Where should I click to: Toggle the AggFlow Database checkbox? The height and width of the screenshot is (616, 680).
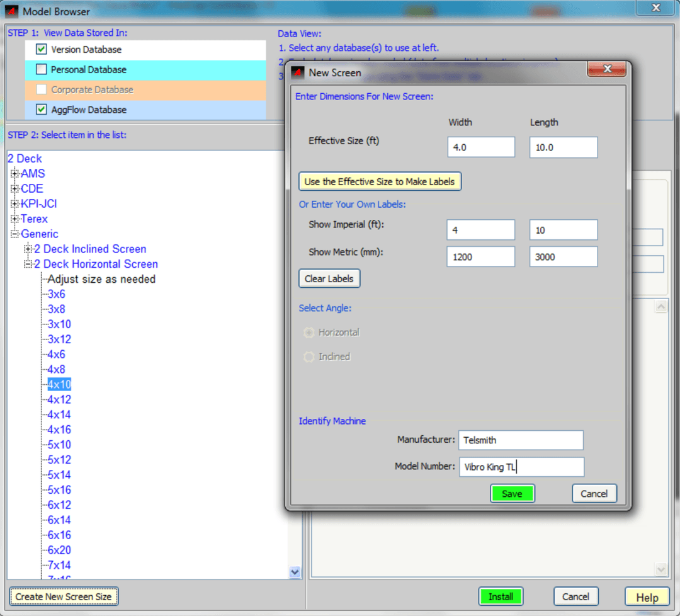pos(42,110)
